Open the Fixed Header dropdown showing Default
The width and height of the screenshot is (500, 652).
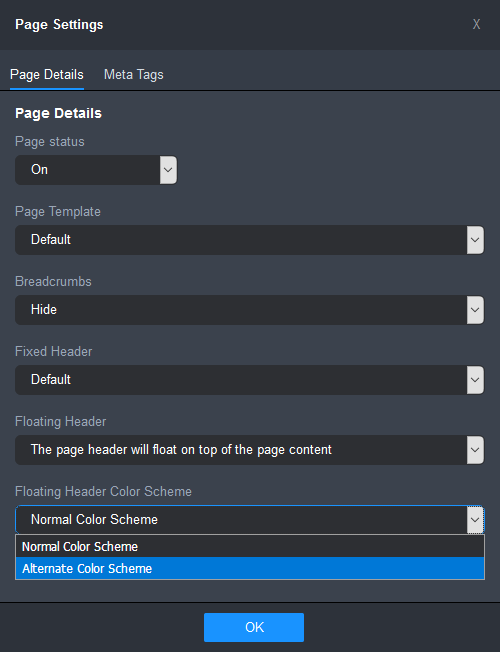pyautogui.click(x=250, y=380)
